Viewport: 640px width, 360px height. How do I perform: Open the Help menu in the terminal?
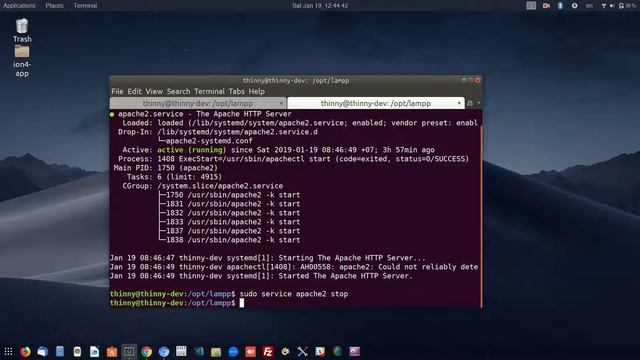[x=257, y=91]
